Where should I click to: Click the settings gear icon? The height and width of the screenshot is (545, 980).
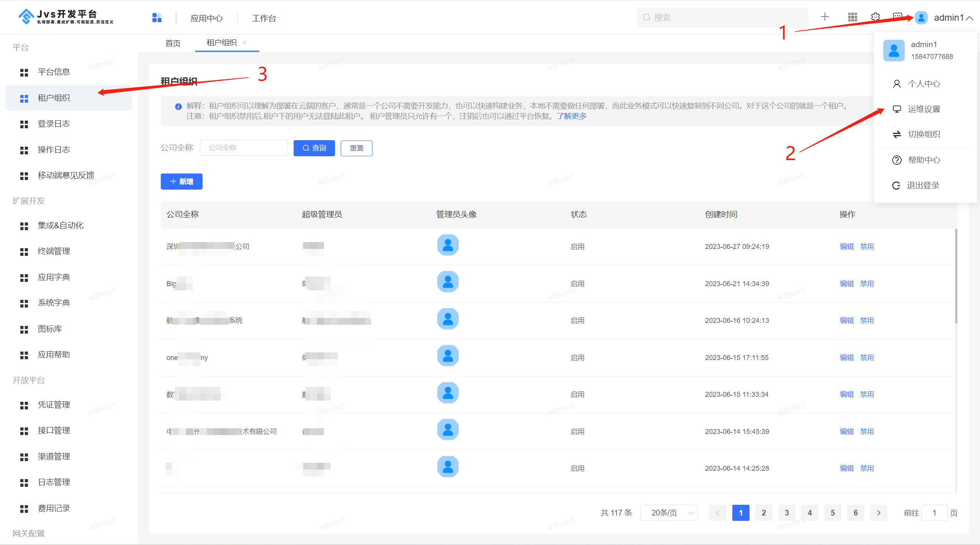point(875,17)
